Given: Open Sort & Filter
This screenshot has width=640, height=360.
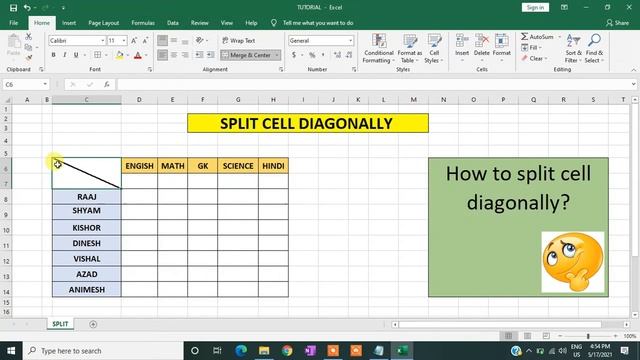Looking at the screenshot, I should 573,49.
